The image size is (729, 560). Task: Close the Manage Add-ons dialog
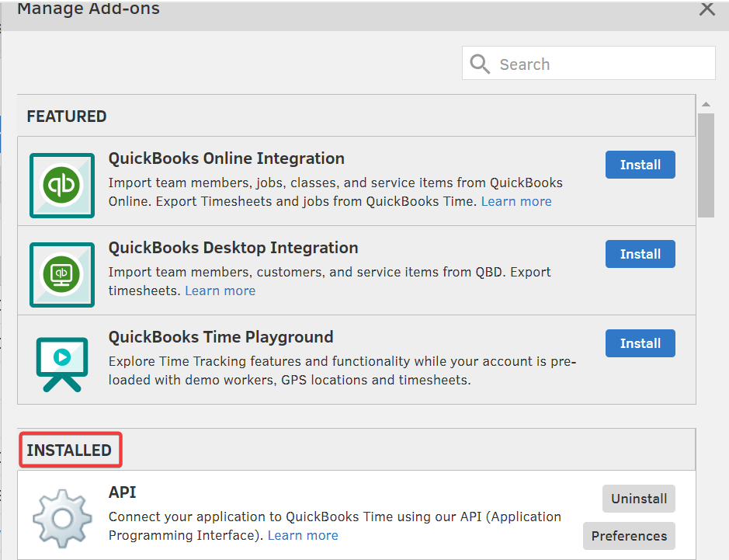[x=706, y=9]
